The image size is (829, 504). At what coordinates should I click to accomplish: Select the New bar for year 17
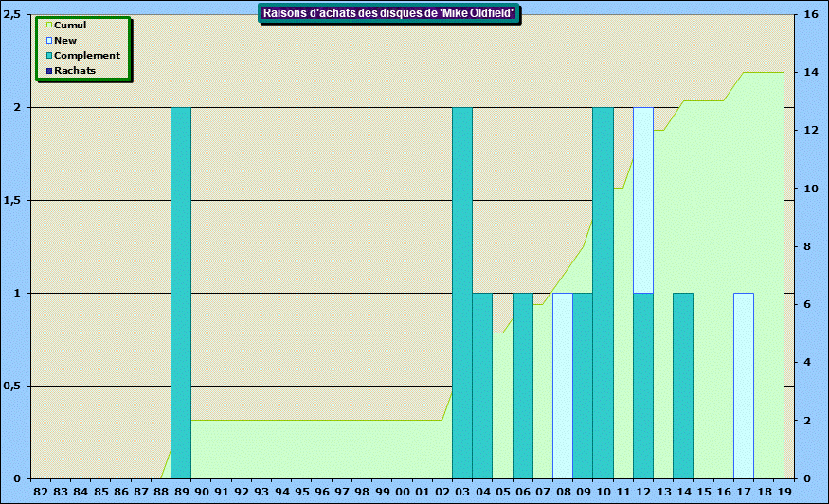click(x=744, y=386)
